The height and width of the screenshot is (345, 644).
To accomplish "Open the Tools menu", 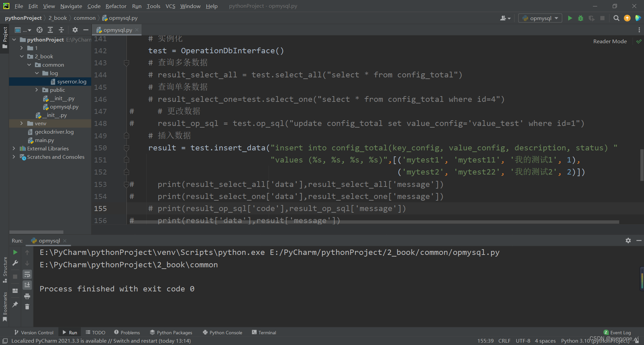I will [x=153, y=6].
